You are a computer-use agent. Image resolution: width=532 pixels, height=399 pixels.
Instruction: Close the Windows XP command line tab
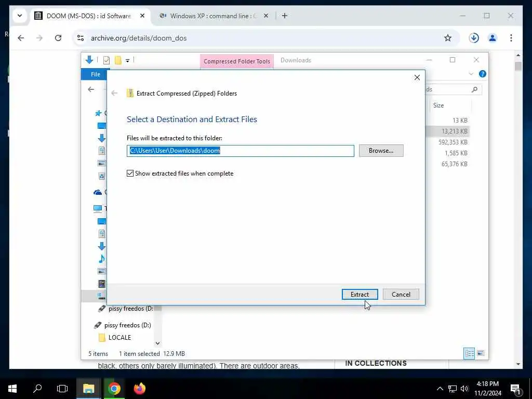(266, 16)
